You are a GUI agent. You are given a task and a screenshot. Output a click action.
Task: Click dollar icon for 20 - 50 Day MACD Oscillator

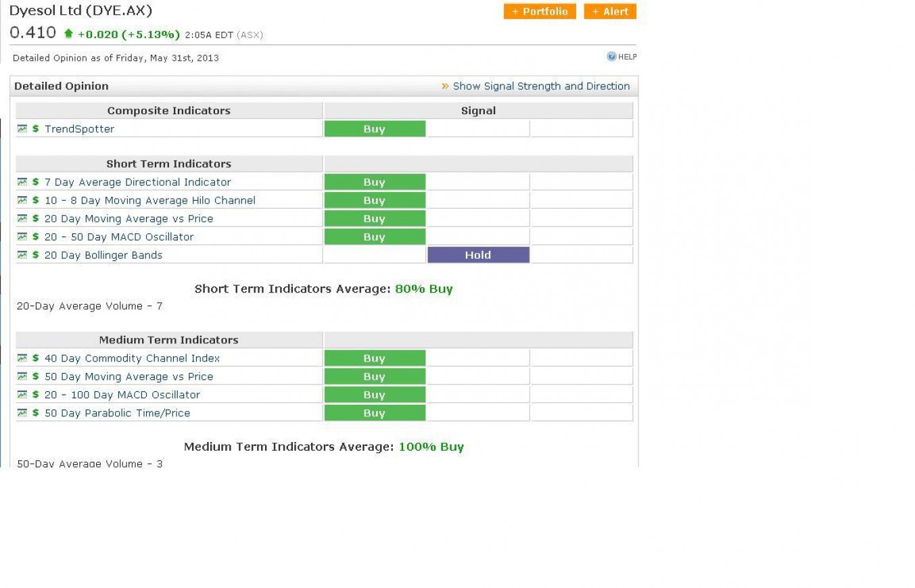click(x=36, y=237)
